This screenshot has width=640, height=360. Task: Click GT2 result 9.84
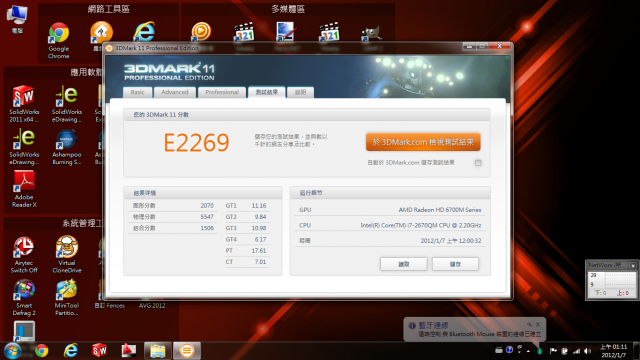260,217
